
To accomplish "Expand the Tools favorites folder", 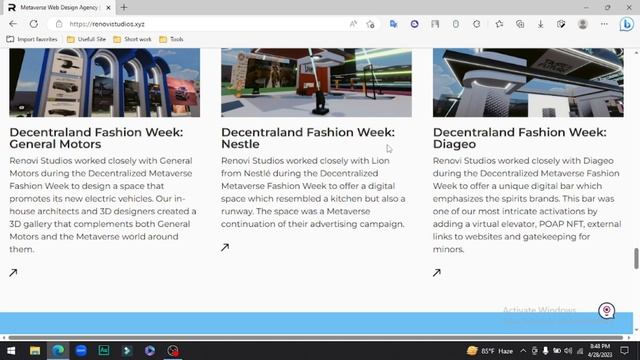I will (171, 39).
